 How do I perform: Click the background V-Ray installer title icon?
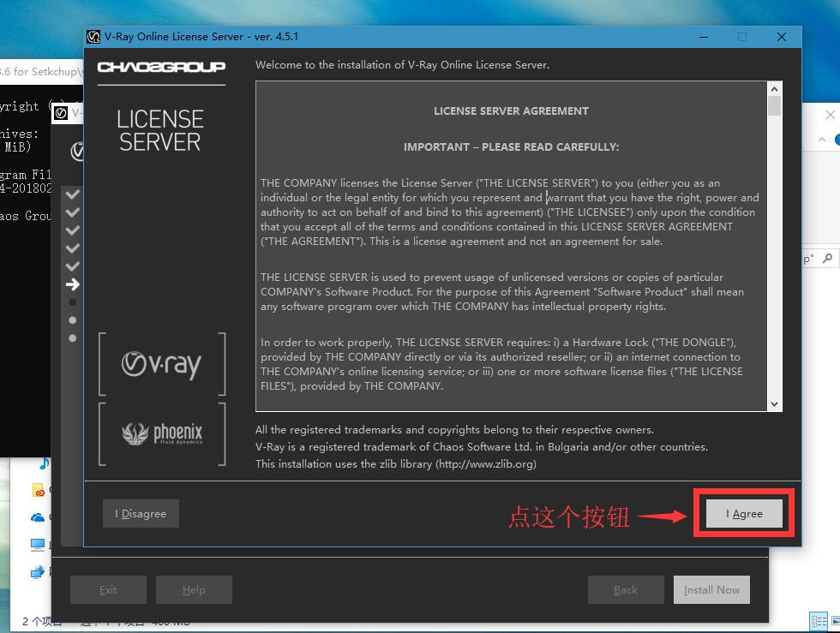coord(61,113)
